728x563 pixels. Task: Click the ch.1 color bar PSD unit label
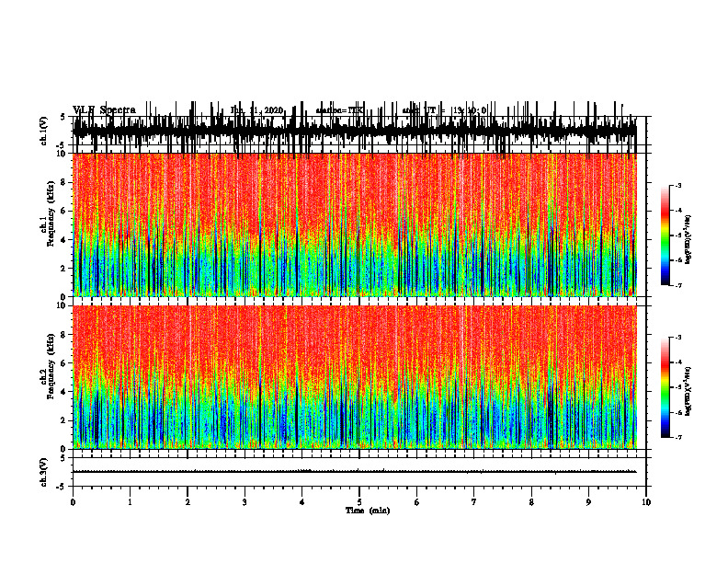click(688, 240)
